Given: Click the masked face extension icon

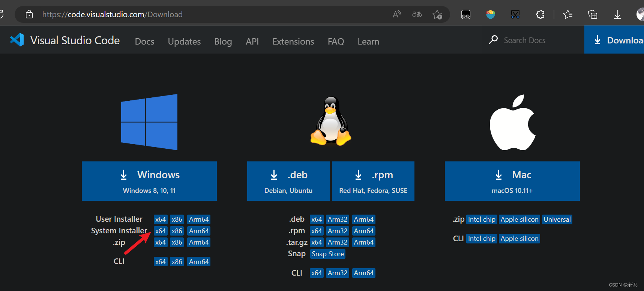Looking at the screenshot, I should point(466,15).
